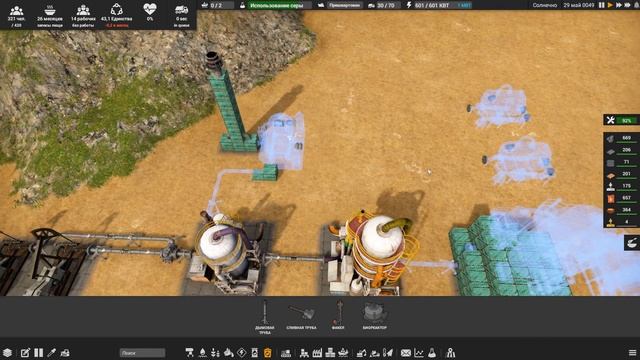
Task: Open the highlighted waste recycling category
Action: click(x=268, y=353)
